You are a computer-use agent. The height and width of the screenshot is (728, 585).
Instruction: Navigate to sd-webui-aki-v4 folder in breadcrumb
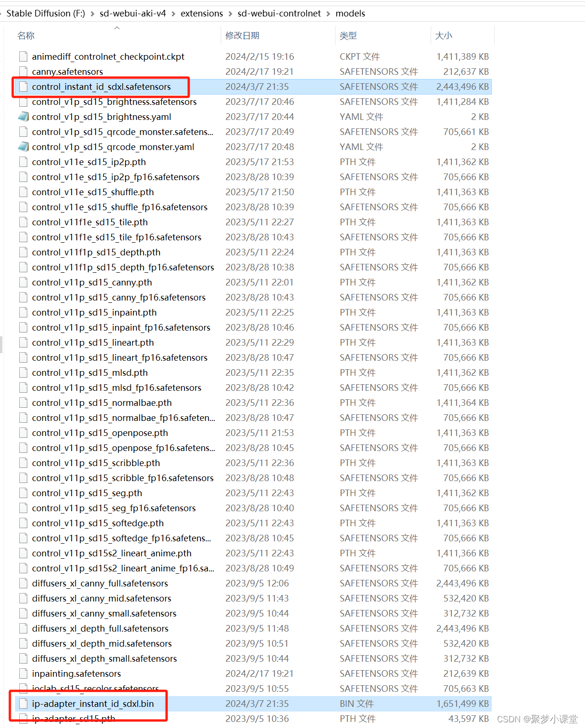pyautogui.click(x=133, y=13)
